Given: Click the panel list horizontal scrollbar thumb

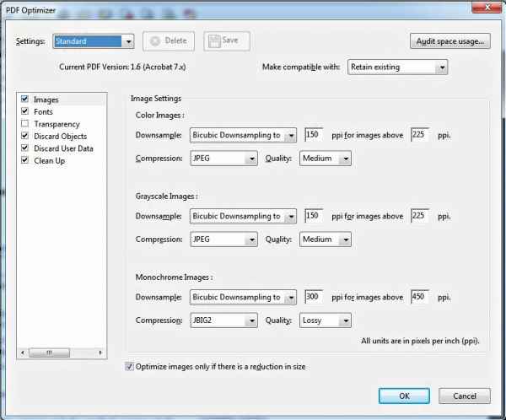Looking at the screenshot, I should pyautogui.click(x=49, y=353).
